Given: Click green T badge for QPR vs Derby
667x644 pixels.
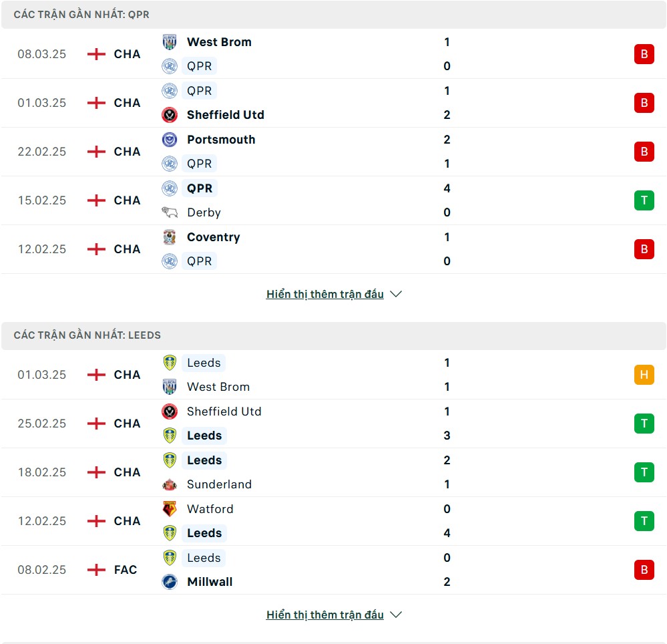Looking at the screenshot, I should pos(644,200).
